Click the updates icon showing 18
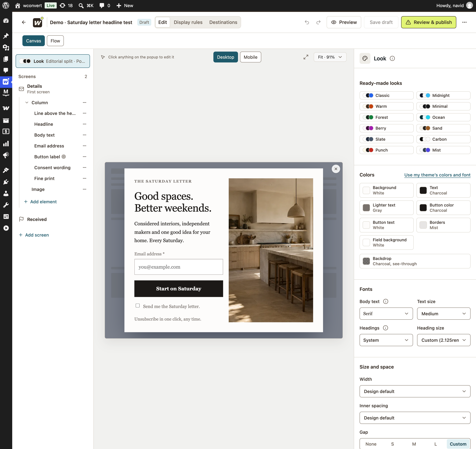Viewport: 476px width, 449px height. 62,5
